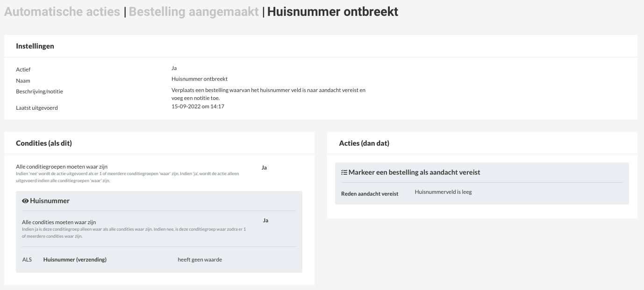Image resolution: width=644 pixels, height=290 pixels.
Task: Click the 'heeft geen waarde' operator text
Action: tap(200, 260)
